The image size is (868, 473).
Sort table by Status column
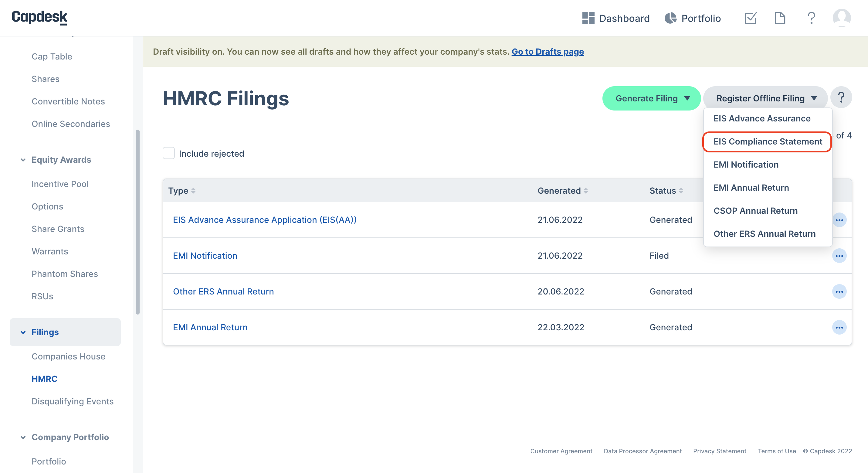click(x=666, y=191)
